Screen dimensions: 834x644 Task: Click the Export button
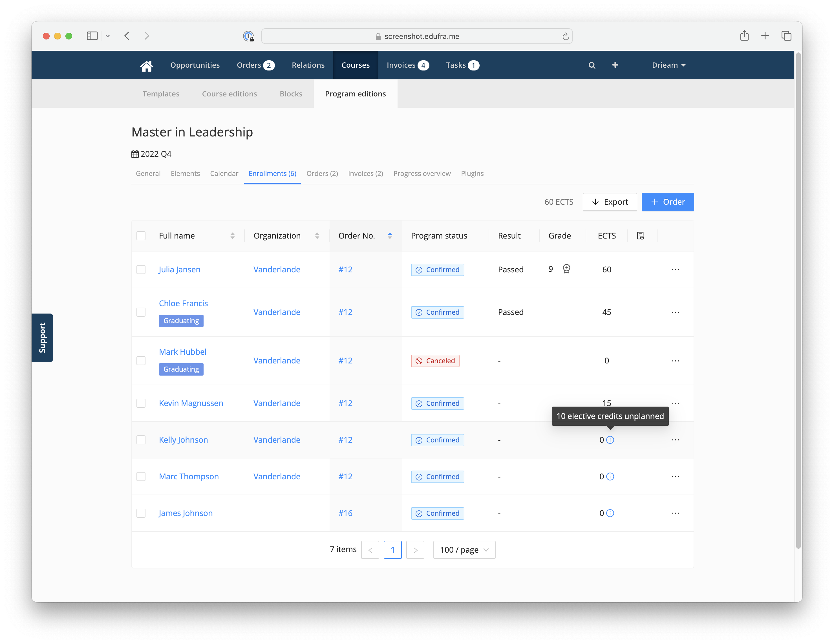coord(610,202)
